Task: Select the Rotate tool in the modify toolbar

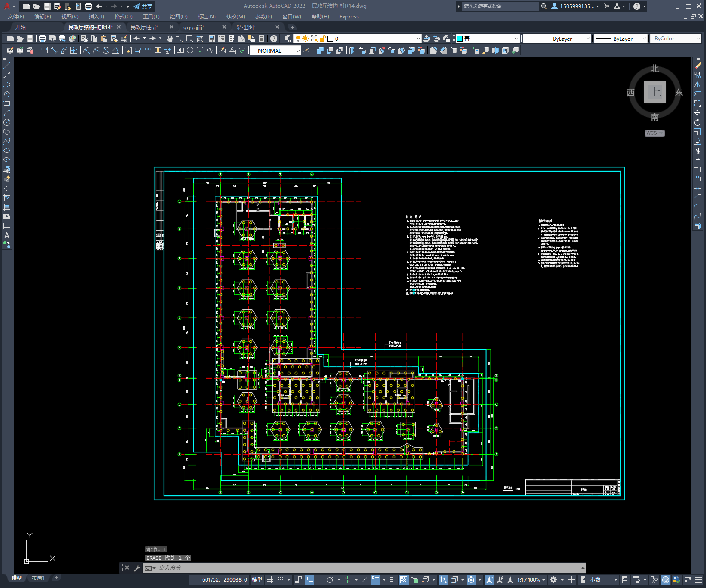Action: click(697, 122)
